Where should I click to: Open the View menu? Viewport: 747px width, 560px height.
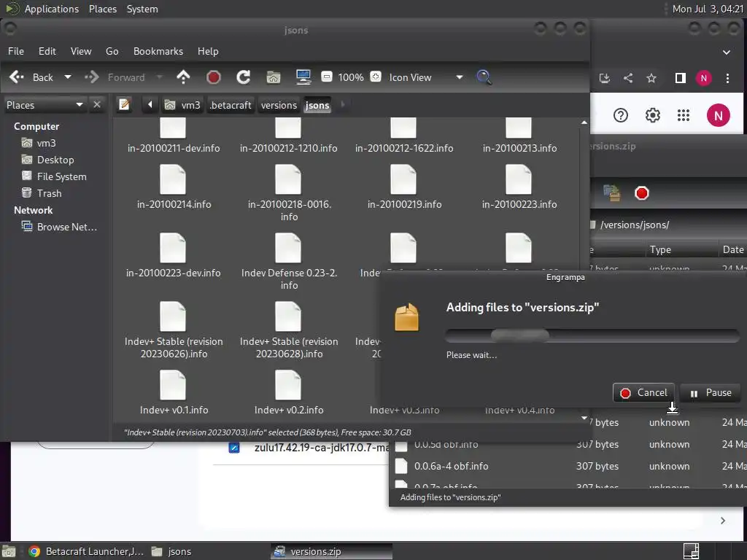[81, 51]
